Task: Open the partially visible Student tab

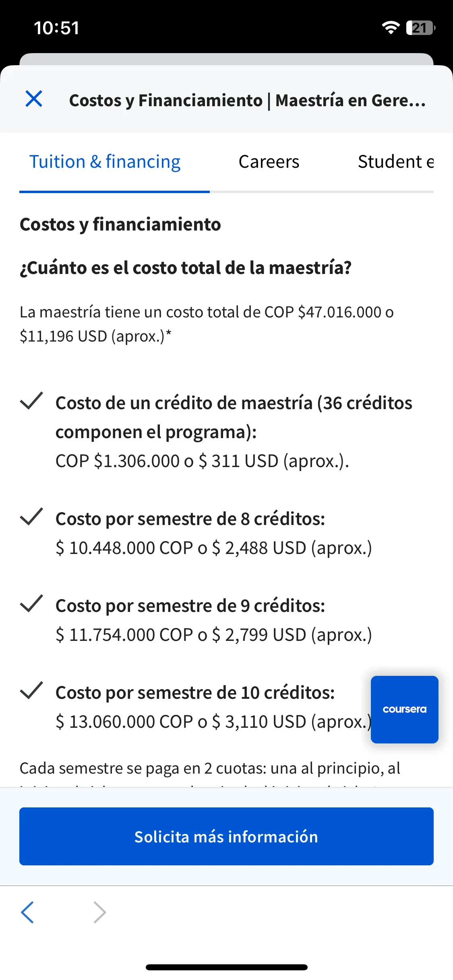Action: [x=395, y=162]
